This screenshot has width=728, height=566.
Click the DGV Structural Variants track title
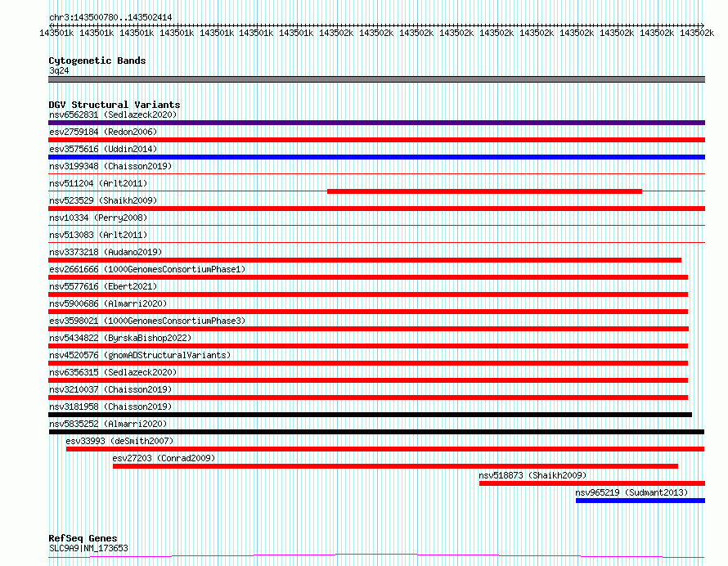115,105
